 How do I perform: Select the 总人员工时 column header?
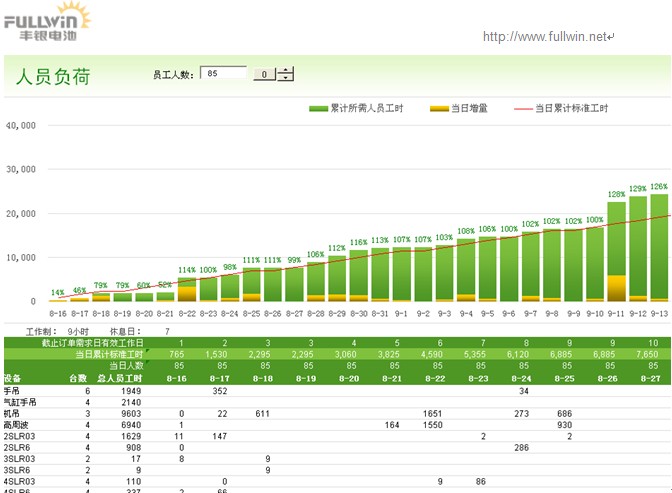tap(119, 378)
